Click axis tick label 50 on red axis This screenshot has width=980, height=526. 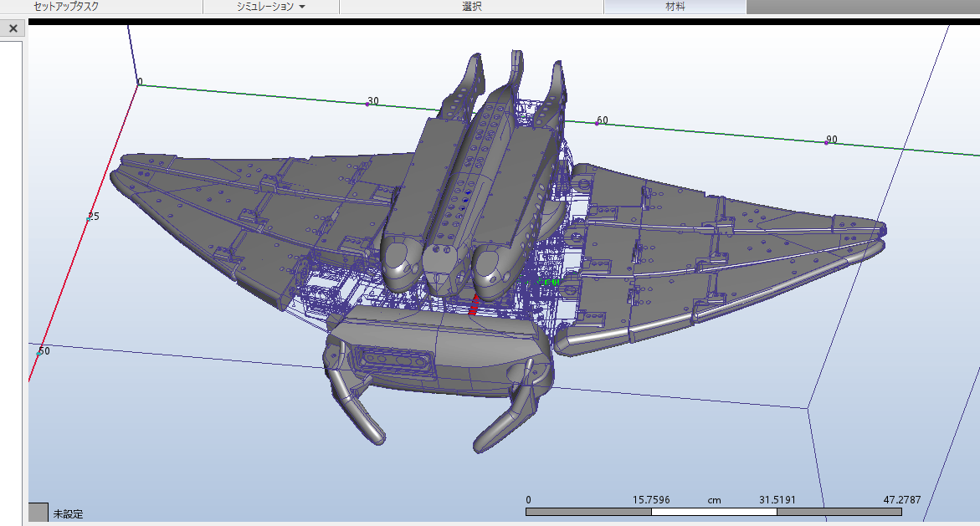(44, 351)
